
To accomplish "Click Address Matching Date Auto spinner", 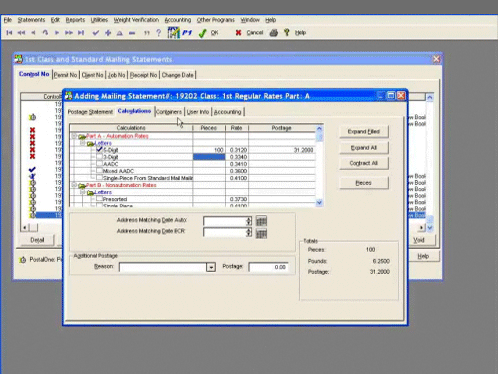I will [249, 221].
